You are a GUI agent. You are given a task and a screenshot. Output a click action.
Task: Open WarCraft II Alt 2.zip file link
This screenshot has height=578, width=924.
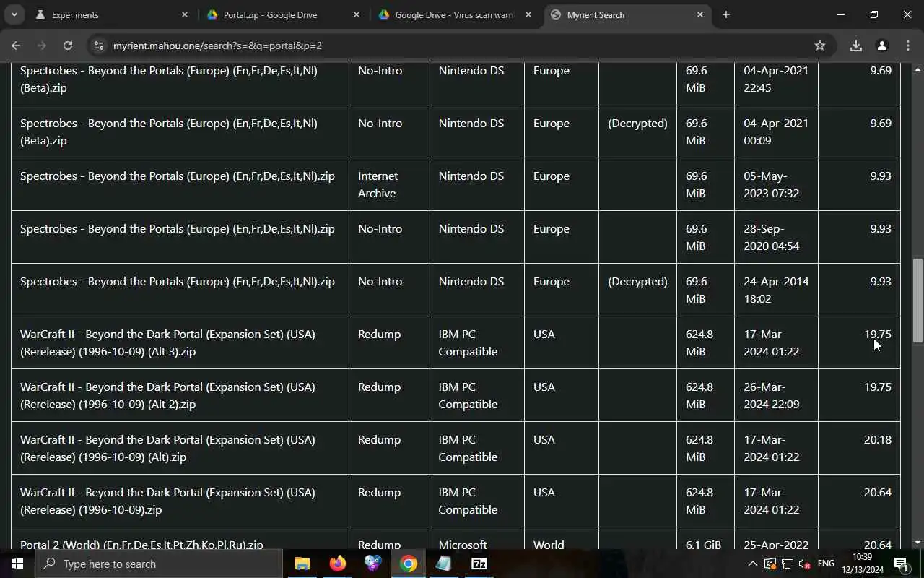(167, 395)
